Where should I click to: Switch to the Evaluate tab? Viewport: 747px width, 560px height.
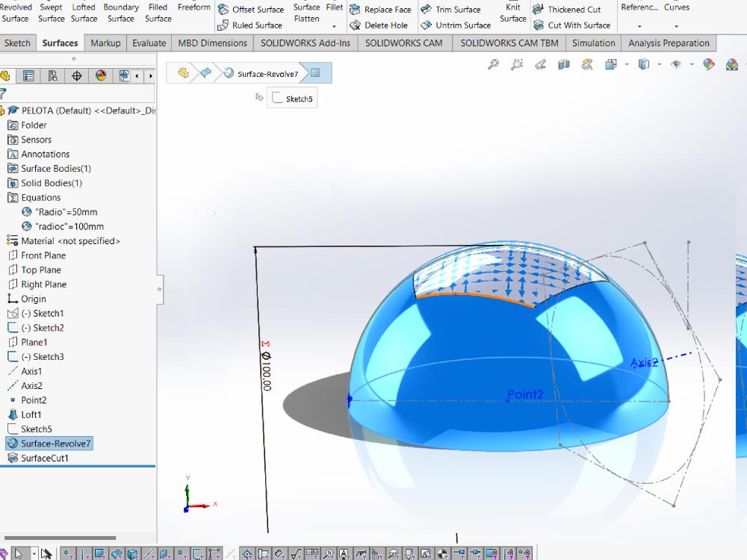(149, 43)
